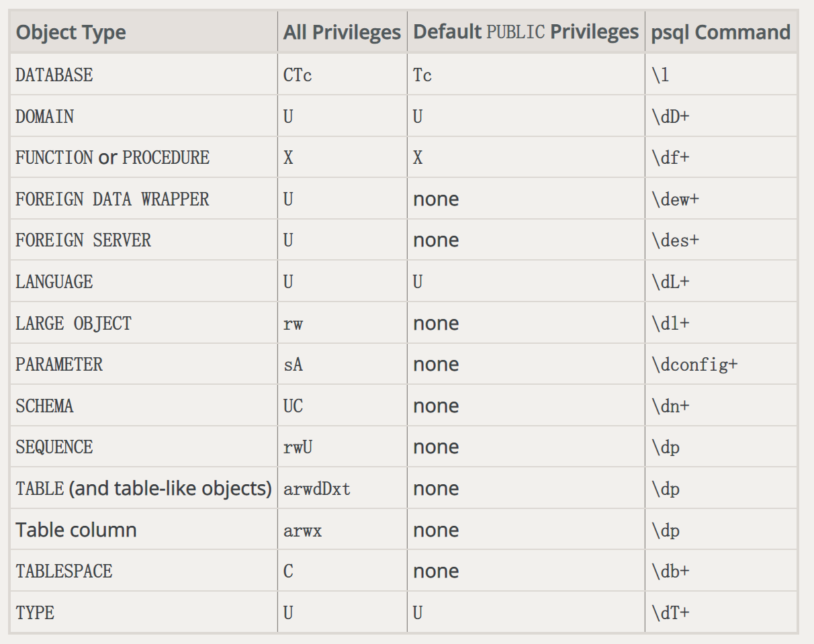Click the FUNCTION or PROCEDURE cell
The height and width of the screenshot is (644, 814).
[113, 158]
